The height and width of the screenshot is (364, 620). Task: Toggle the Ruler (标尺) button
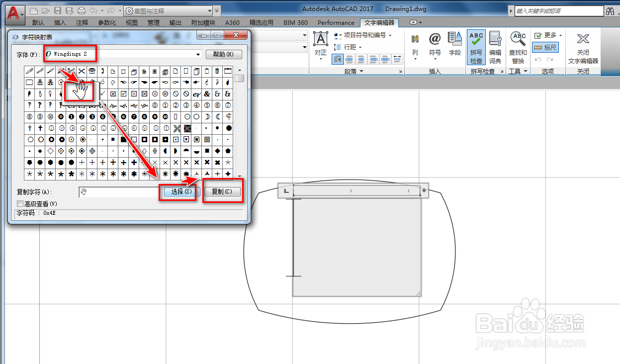point(545,47)
